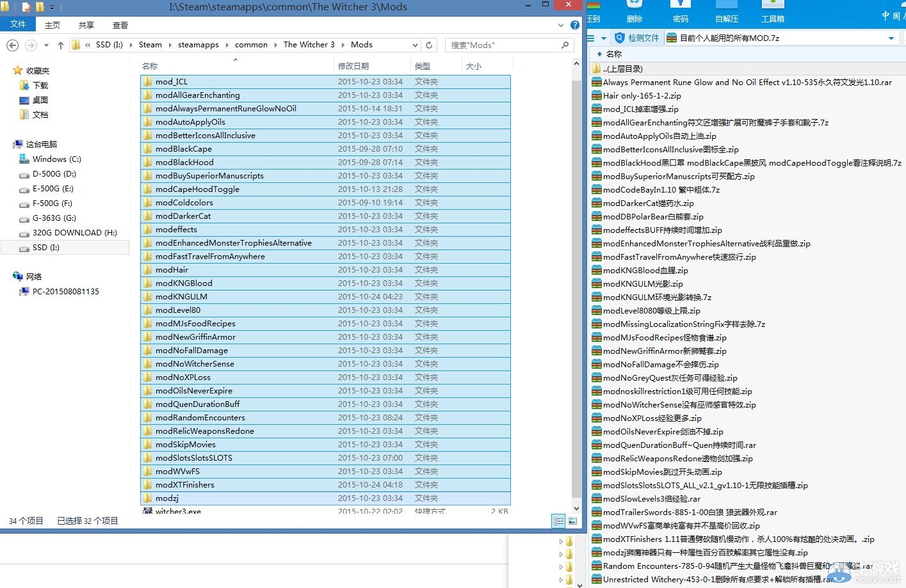The height and width of the screenshot is (588, 906).
Task: Open the 文件 File menu
Action: pyautogui.click(x=18, y=24)
